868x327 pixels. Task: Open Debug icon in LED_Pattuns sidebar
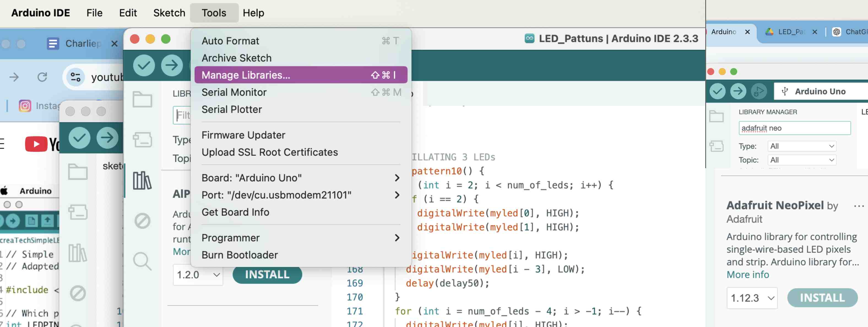[x=142, y=221]
